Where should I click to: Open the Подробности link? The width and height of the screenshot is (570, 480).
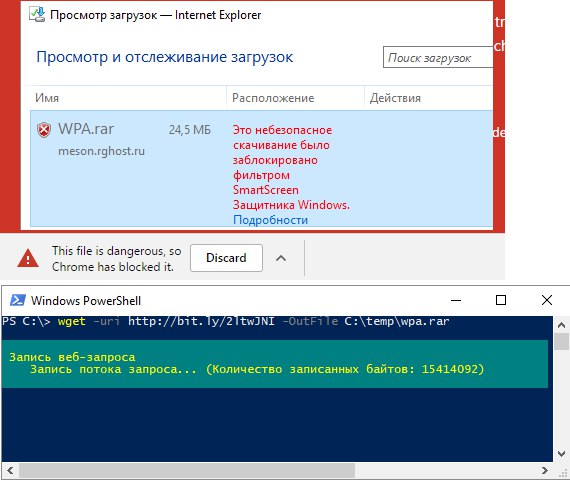tap(270, 220)
